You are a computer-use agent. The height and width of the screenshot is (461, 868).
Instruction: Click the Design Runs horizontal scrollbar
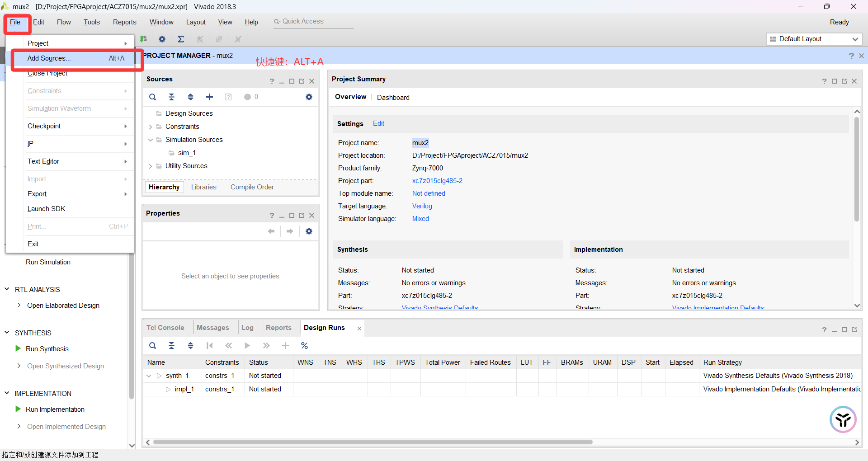point(373,442)
